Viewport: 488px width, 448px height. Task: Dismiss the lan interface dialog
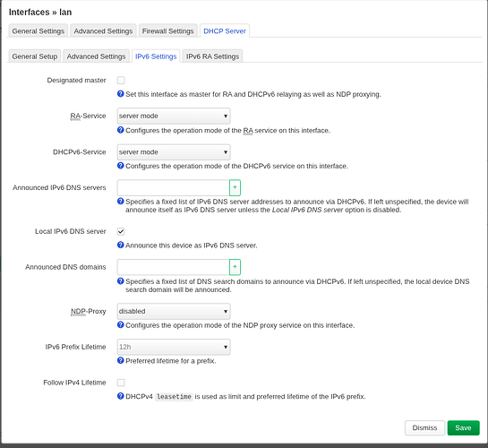pyautogui.click(x=424, y=427)
